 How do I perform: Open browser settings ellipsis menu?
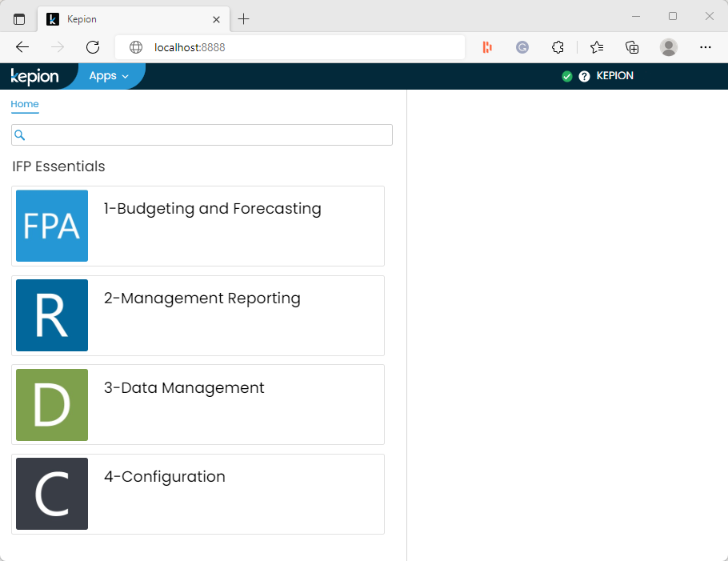705,47
